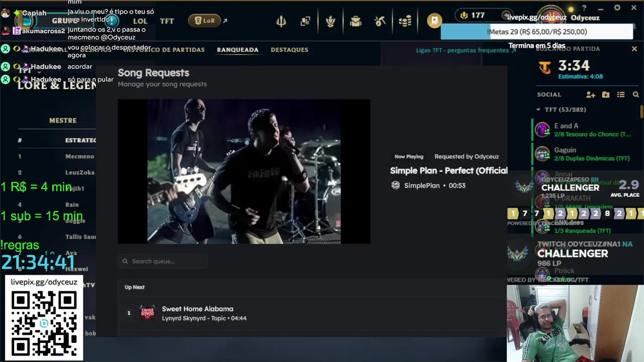Image resolution: width=644 pixels, height=362 pixels.
Task: Click the Song Requests heading
Action: 153,73
